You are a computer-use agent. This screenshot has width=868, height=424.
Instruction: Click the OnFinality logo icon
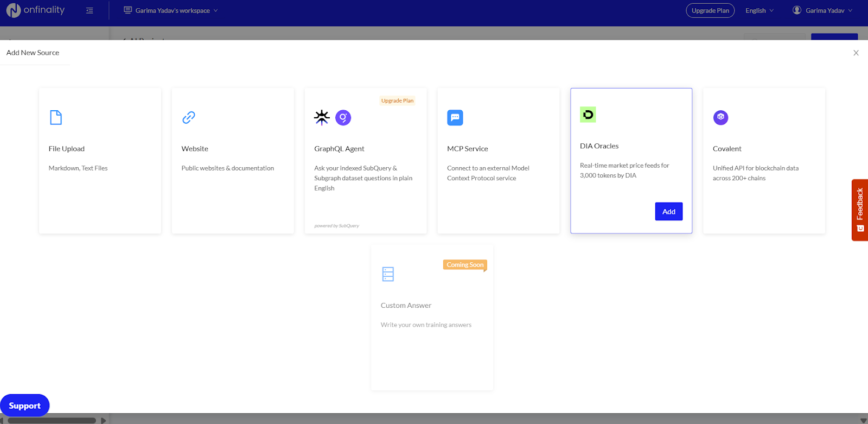tap(14, 10)
